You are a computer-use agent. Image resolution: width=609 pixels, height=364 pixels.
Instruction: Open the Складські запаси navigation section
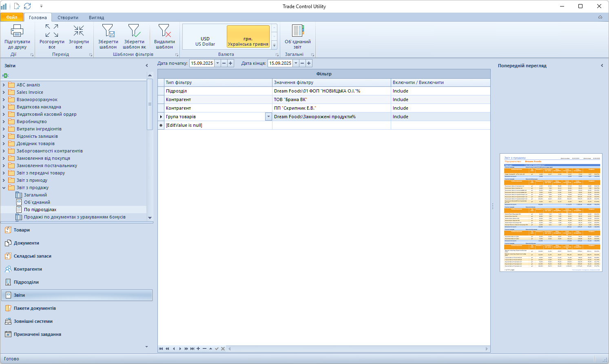pyautogui.click(x=33, y=256)
